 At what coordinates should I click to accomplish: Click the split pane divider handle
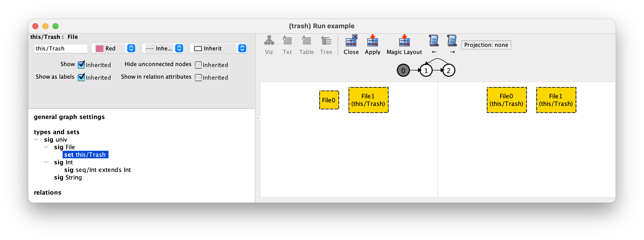258,118
